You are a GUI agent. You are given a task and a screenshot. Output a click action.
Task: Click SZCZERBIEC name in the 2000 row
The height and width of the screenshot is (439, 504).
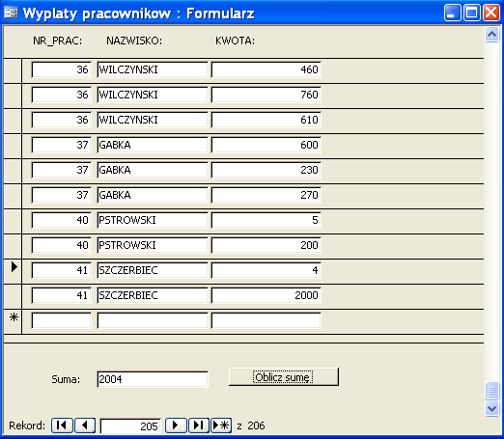click(153, 295)
